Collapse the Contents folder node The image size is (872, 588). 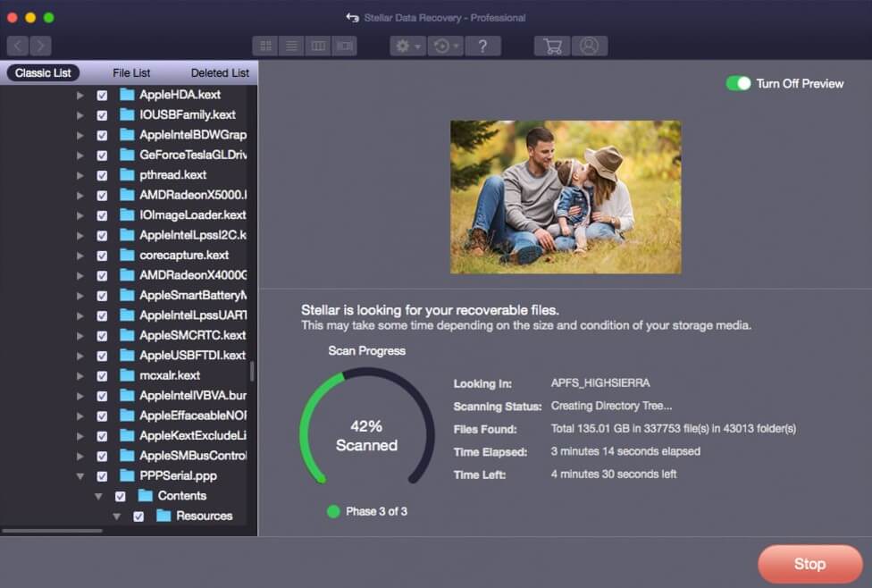coord(98,496)
